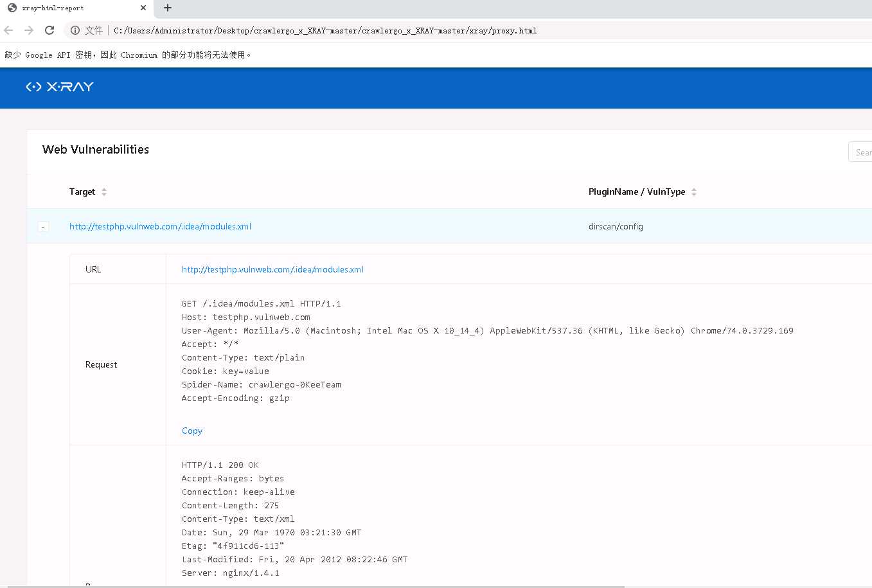Sort by PluginName / VulnType column arrows
872x588 pixels.
tap(694, 192)
